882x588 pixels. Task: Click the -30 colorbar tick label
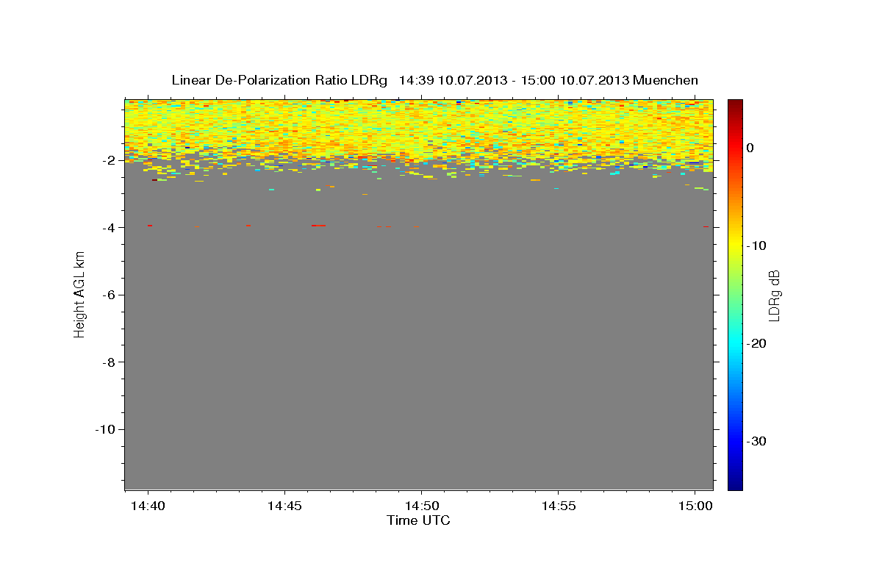(756, 441)
